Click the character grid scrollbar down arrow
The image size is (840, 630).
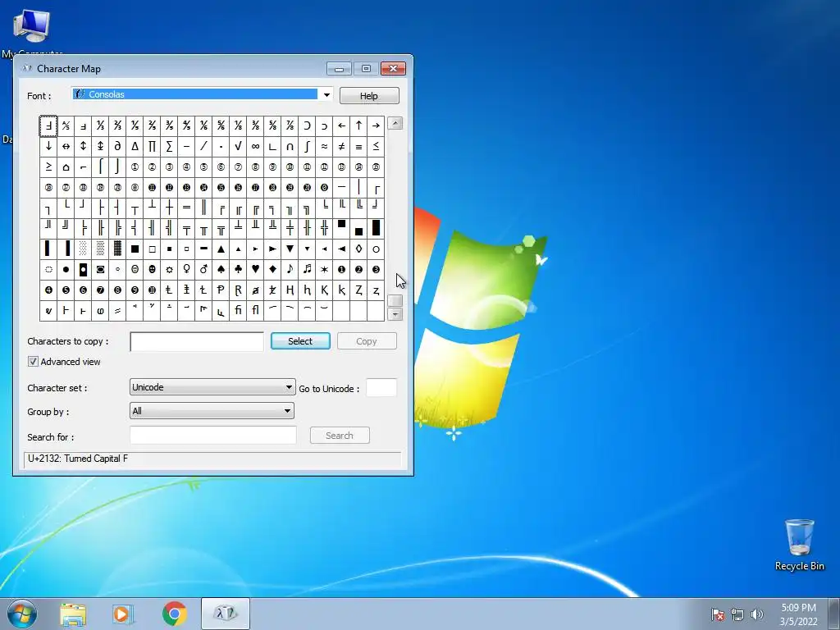click(395, 314)
